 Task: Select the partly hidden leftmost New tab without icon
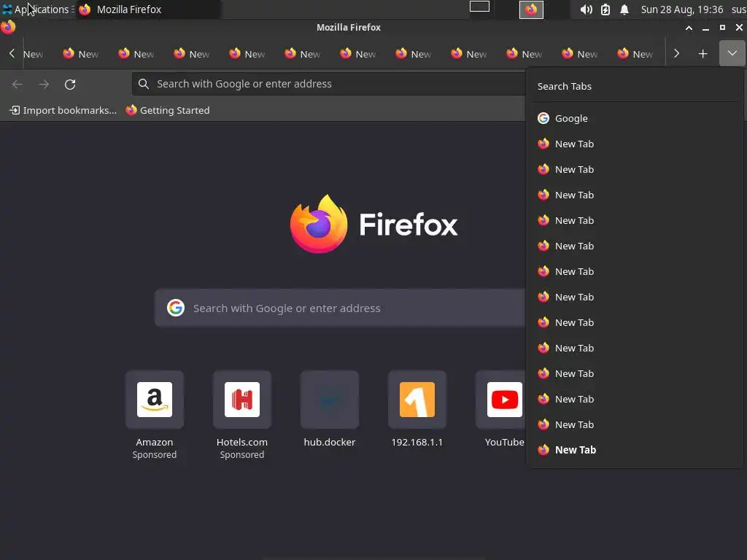click(32, 54)
